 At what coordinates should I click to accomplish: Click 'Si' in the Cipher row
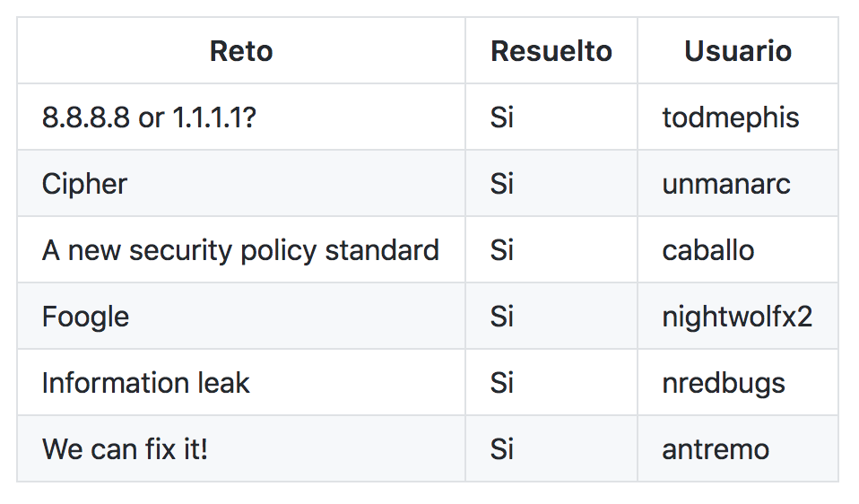(x=501, y=184)
